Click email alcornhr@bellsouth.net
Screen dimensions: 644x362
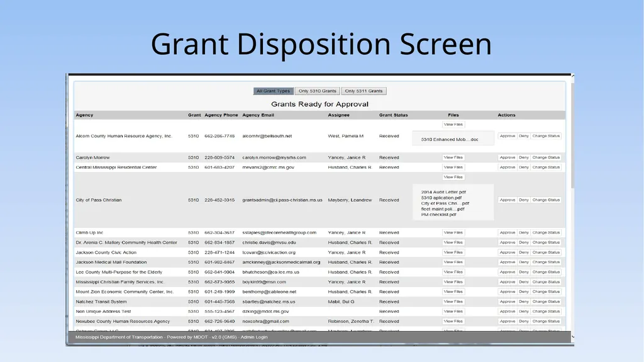pos(267,136)
